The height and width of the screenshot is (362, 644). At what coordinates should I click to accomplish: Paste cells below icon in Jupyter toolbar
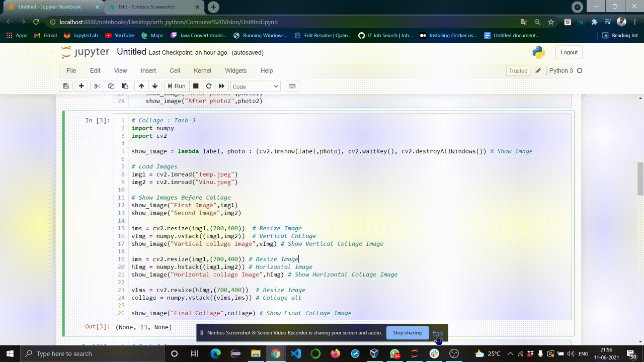pos(125,86)
